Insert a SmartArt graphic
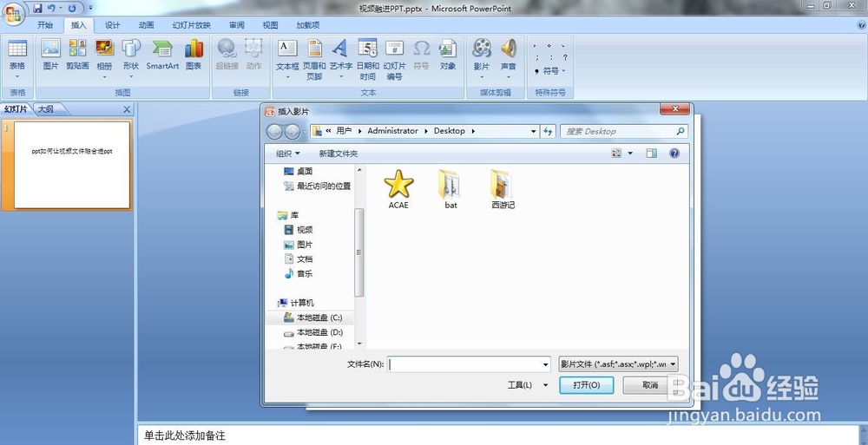 [x=162, y=55]
